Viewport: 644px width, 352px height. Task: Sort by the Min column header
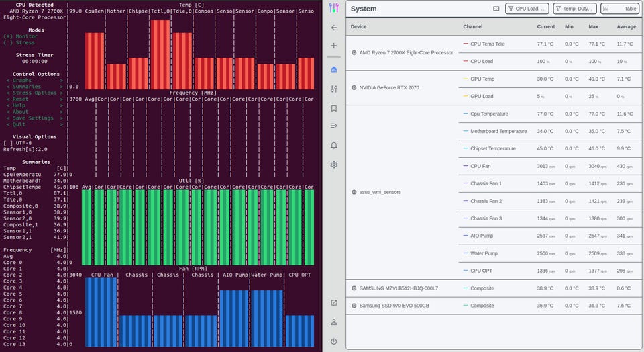click(569, 27)
